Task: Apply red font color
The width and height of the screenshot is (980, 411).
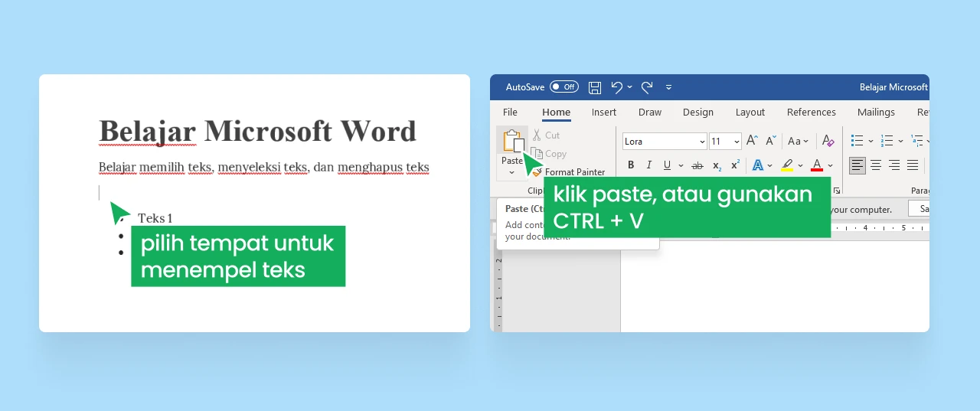Action: pos(817,165)
